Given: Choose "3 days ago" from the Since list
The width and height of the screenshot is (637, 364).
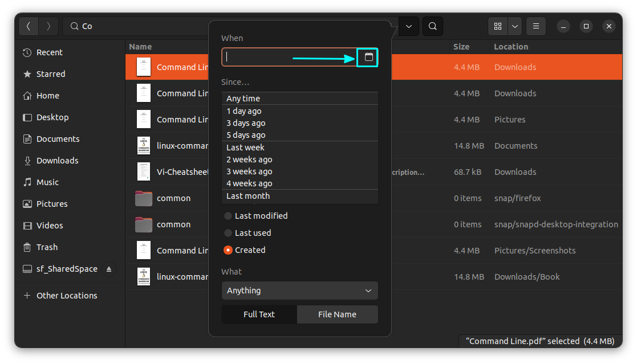Looking at the screenshot, I should click(246, 123).
